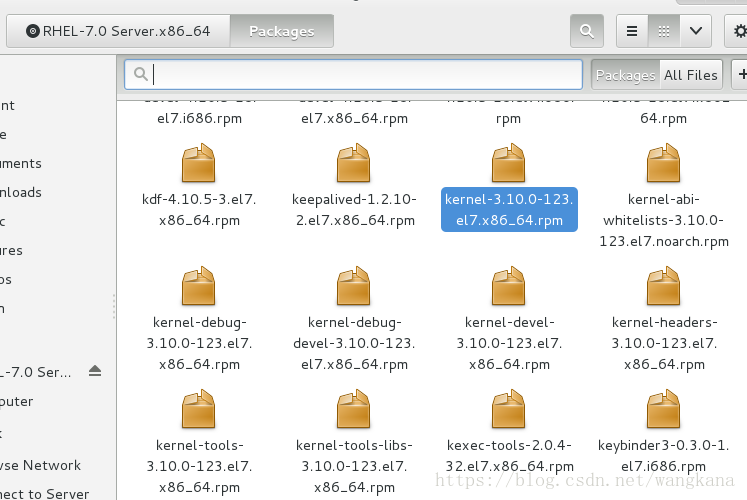The image size is (747, 500).
Task: Click the RHEL-7.0 Server.x86_64 path button
Action: pyautogui.click(x=118, y=31)
